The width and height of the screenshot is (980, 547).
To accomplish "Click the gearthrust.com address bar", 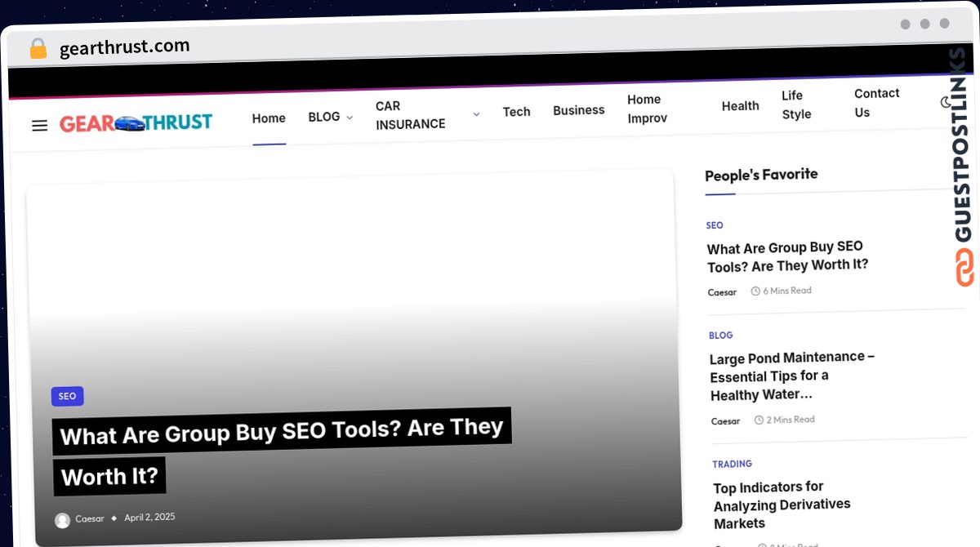I will [124, 47].
